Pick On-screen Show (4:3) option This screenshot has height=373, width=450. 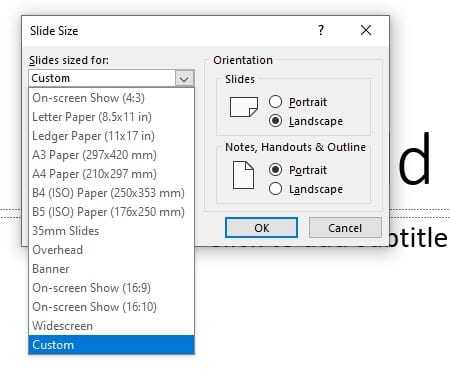coord(111,98)
